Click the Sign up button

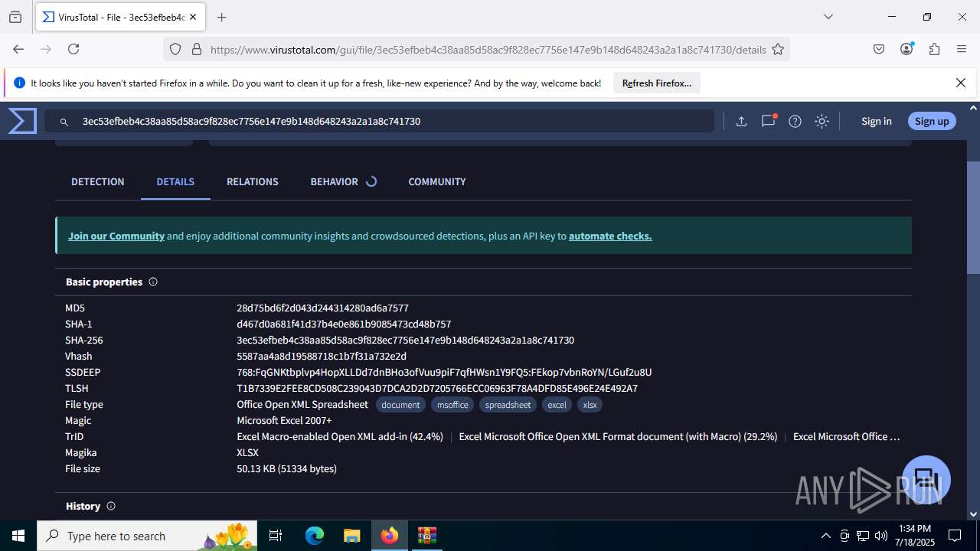[x=932, y=121]
